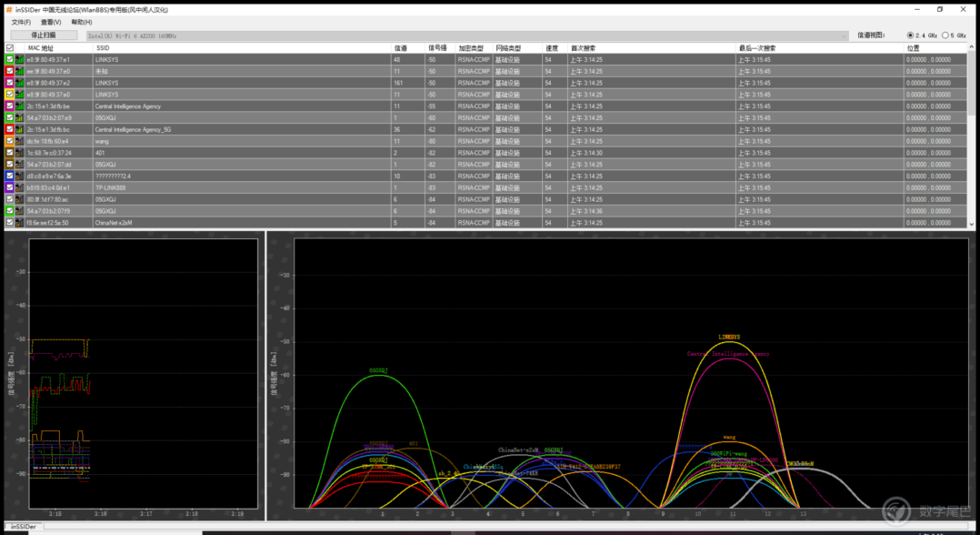Uncheck the Central Intelligence Agency_5G checkbox
Viewport: 980px width, 535px height.
9,129
